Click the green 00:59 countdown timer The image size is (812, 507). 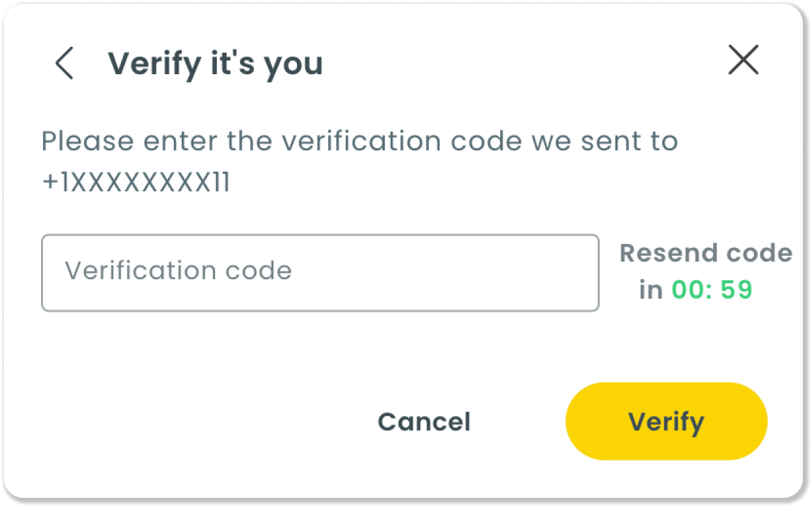click(x=712, y=290)
